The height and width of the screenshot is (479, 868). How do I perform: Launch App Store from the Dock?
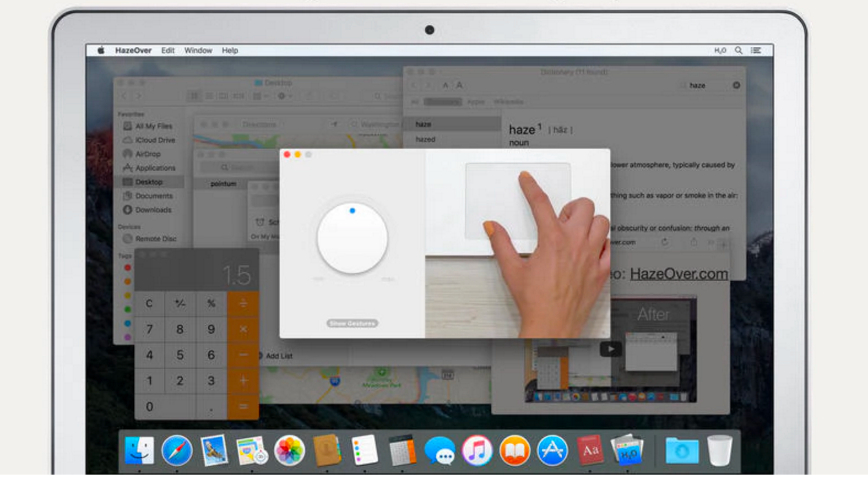pos(552,450)
